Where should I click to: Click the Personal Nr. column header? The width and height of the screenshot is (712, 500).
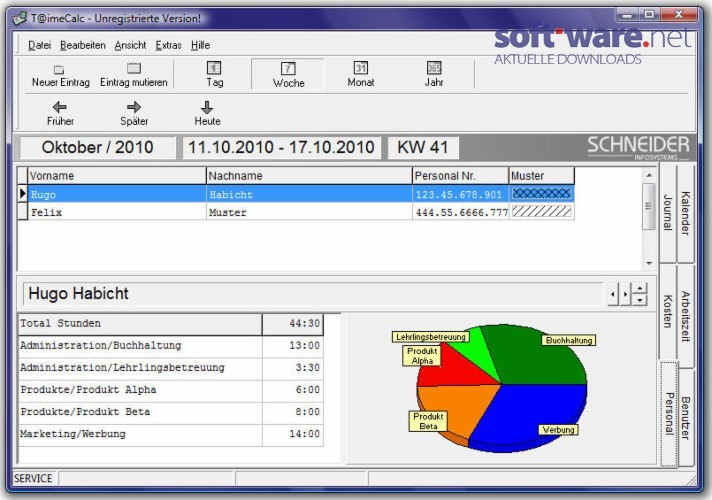point(460,176)
